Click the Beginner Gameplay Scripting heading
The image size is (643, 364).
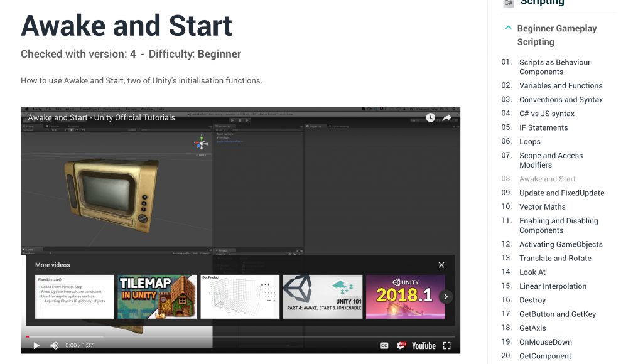coord(557,35)
